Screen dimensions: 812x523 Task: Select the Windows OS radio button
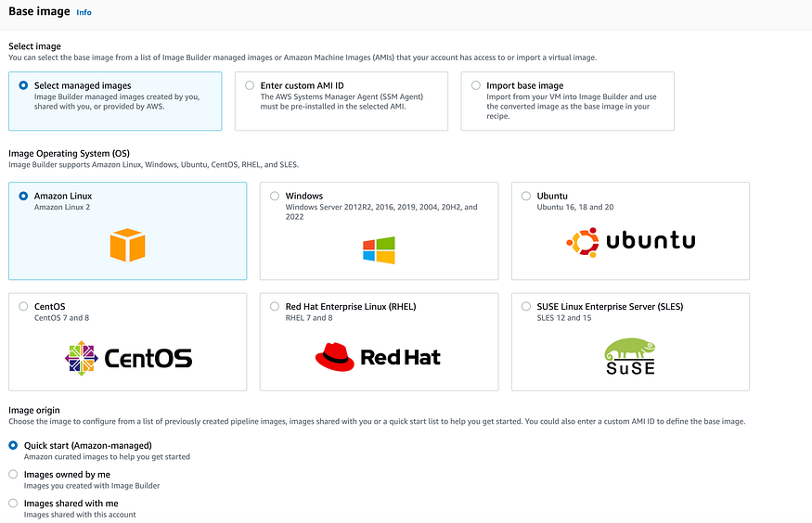pyautogui.click(x=275, y=196)
